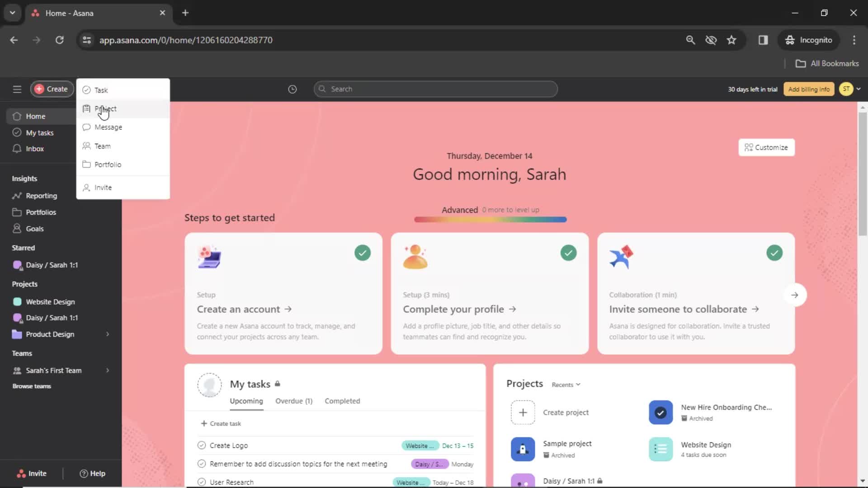Open Chrome zoom magnifier icon
868x488 pixels.
pos(690,40)
